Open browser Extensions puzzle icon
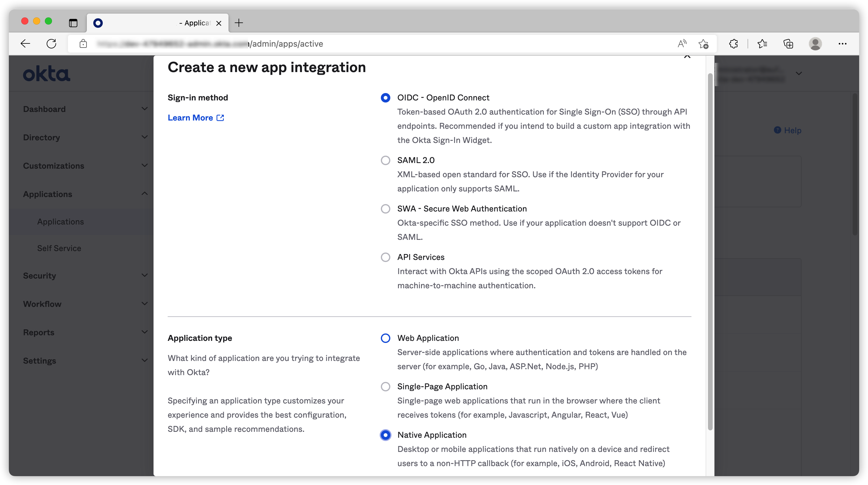Screen dimensions: 868x485 (x=733, y=43)
